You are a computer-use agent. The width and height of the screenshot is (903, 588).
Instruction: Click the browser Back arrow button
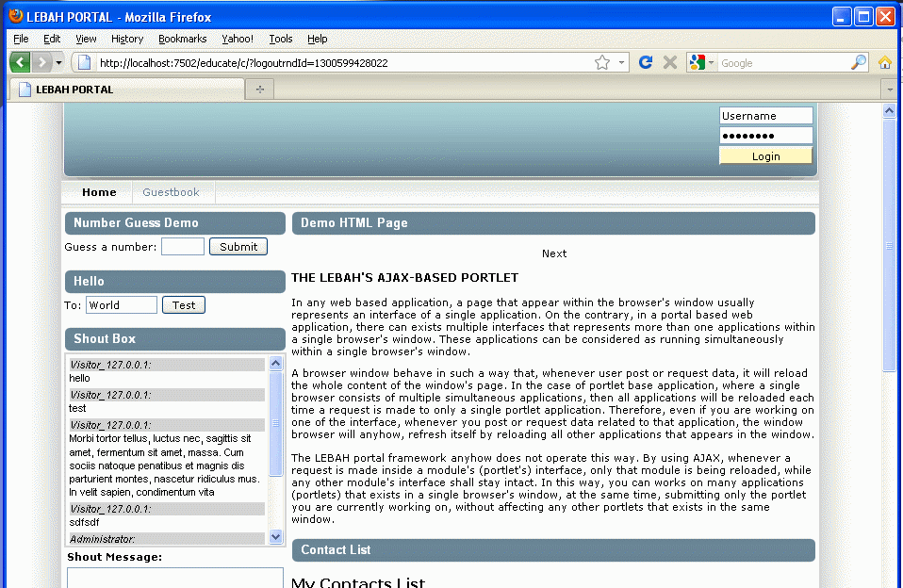pyautogui.click(x=20, y=62)
